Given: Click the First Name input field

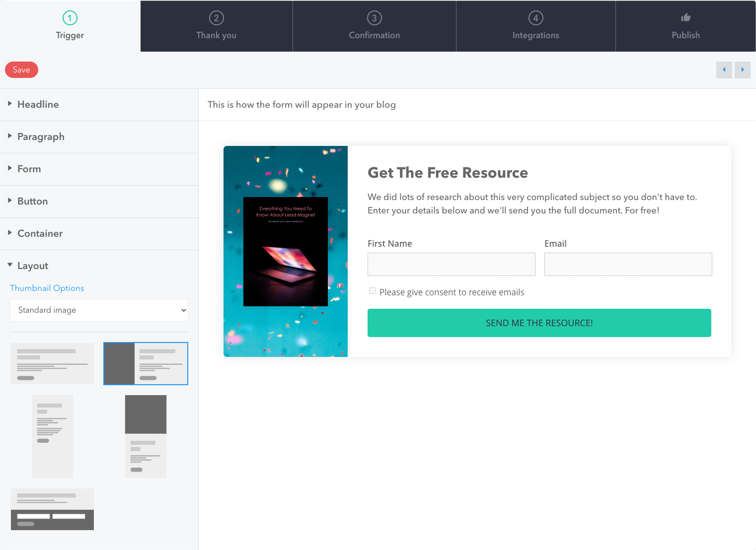Looking at the screenshot, I should [451, 265].
